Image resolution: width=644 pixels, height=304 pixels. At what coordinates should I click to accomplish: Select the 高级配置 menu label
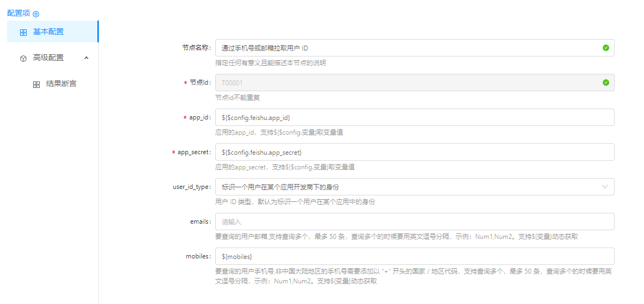pyautogui.click(x=48, y=58)
